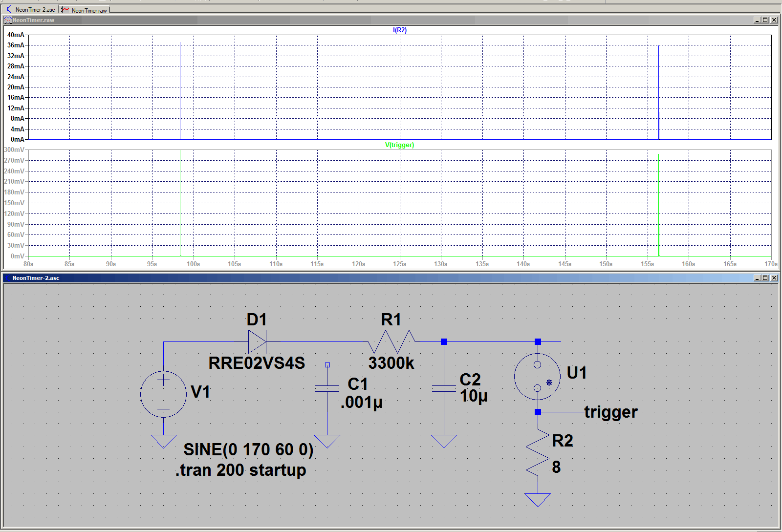
Task: Click the U1 reference label
Action: tap(577, 373)
